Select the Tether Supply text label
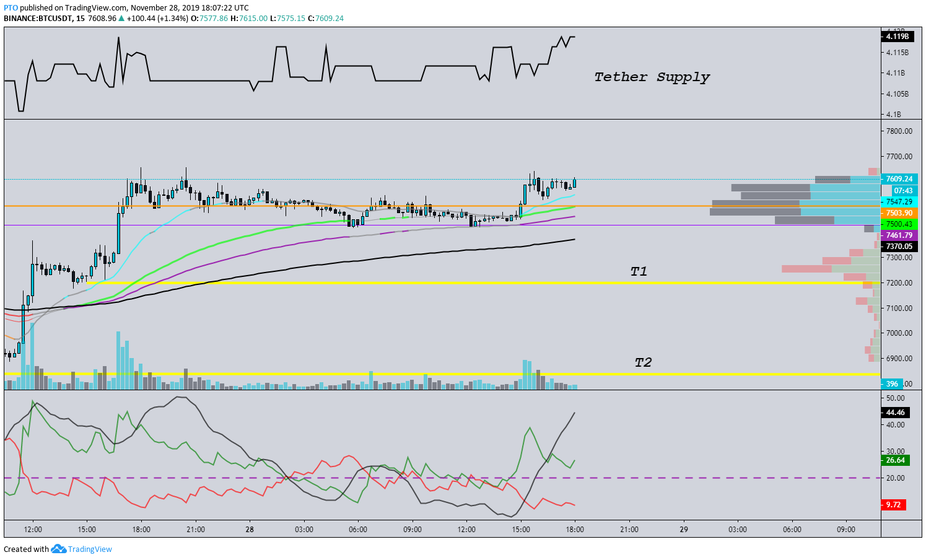This screenshot has width=926, height=560. point(652,77)
